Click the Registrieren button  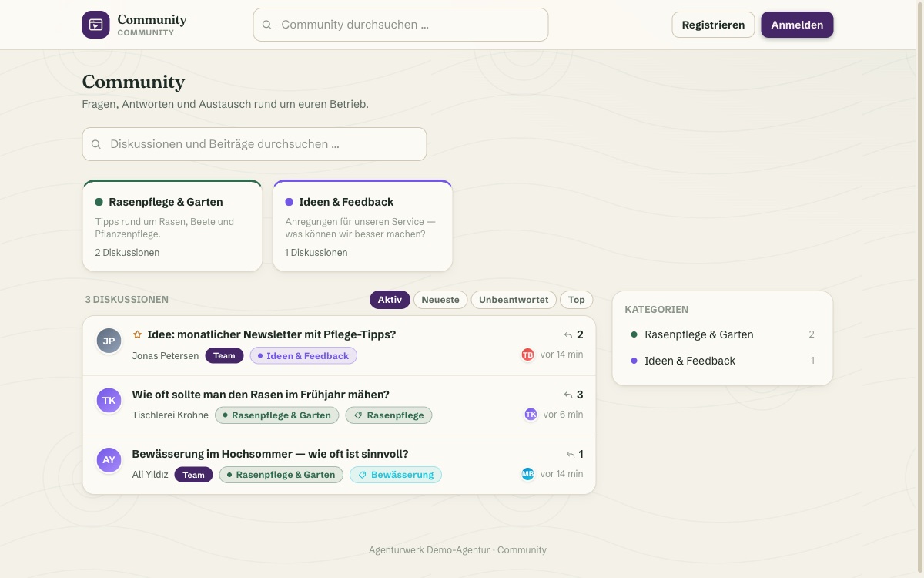(713, 25)
